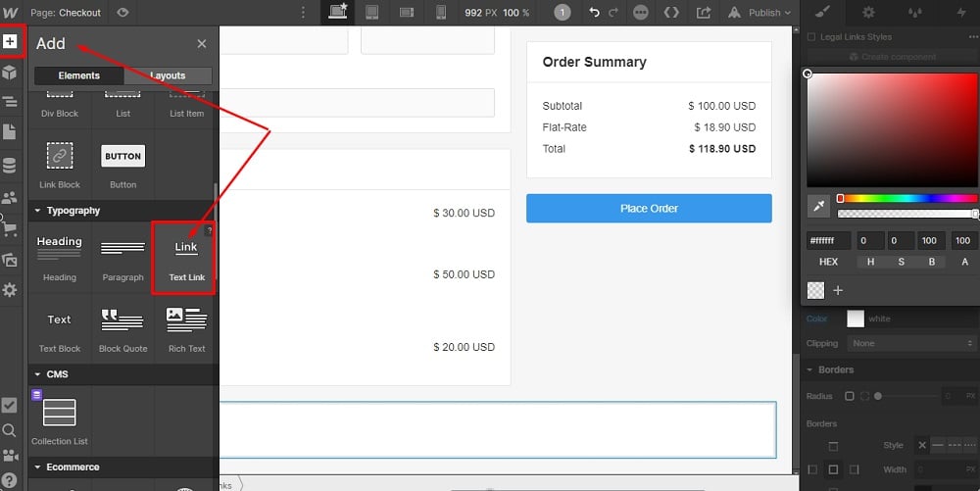This screenshot has width=980, height=491.
Task: Select square corners radius option
Action: click(850, 396)
